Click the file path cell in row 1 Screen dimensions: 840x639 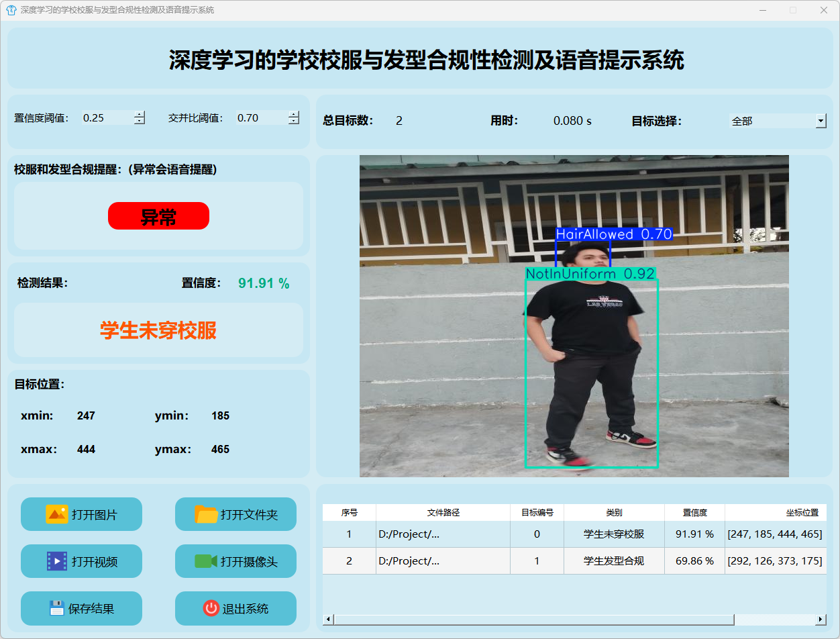[x=443, y=534]
